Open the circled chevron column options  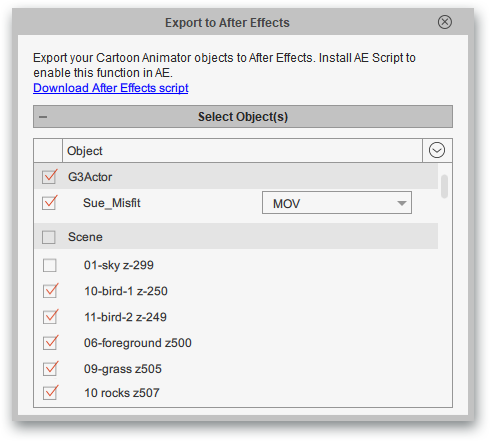click(x=437, y=150)
